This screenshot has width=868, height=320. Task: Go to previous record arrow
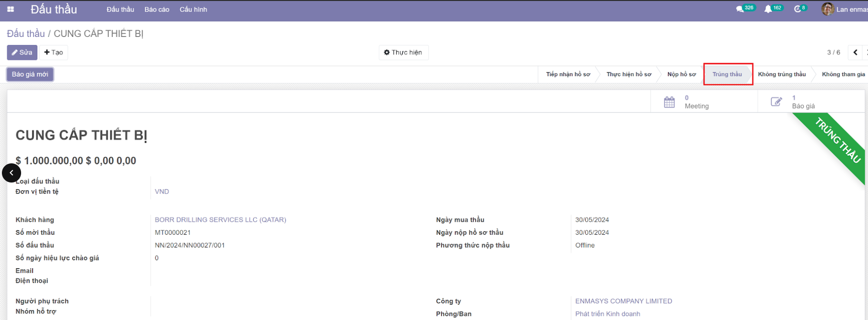(x=855, y=52)
